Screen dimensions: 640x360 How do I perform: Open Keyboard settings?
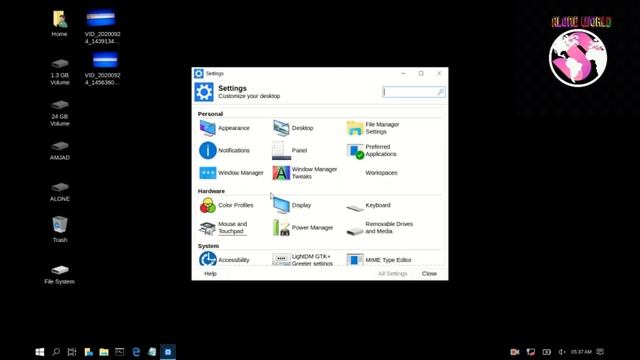[x=369, y=206]
